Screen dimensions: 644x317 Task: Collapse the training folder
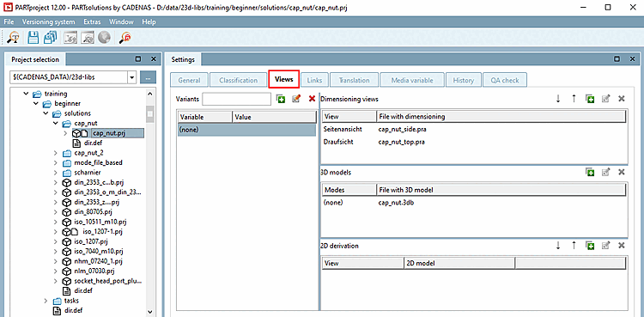[27, 94]
